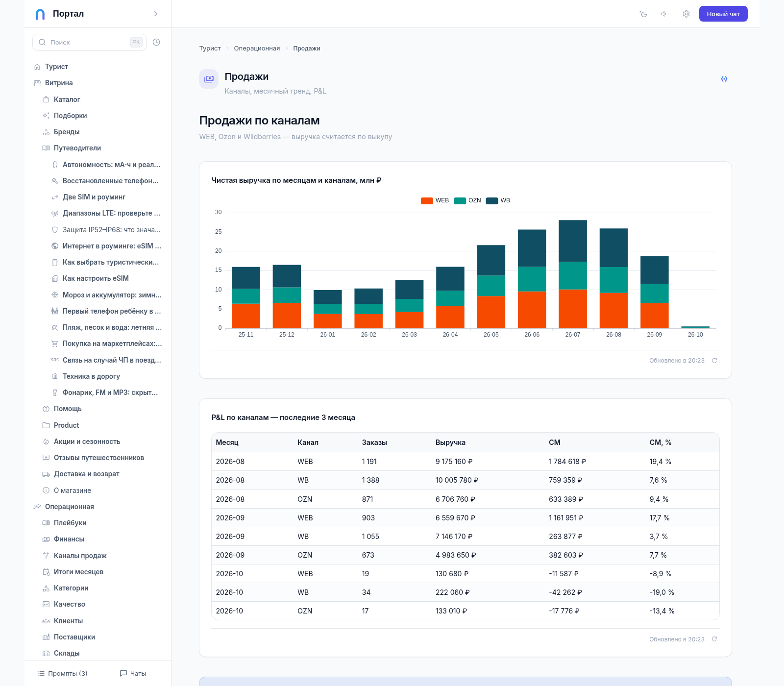This screenshot has height=686, width=784.
Task: Toggle dark mode moon icon
Action: click(643, 14)
